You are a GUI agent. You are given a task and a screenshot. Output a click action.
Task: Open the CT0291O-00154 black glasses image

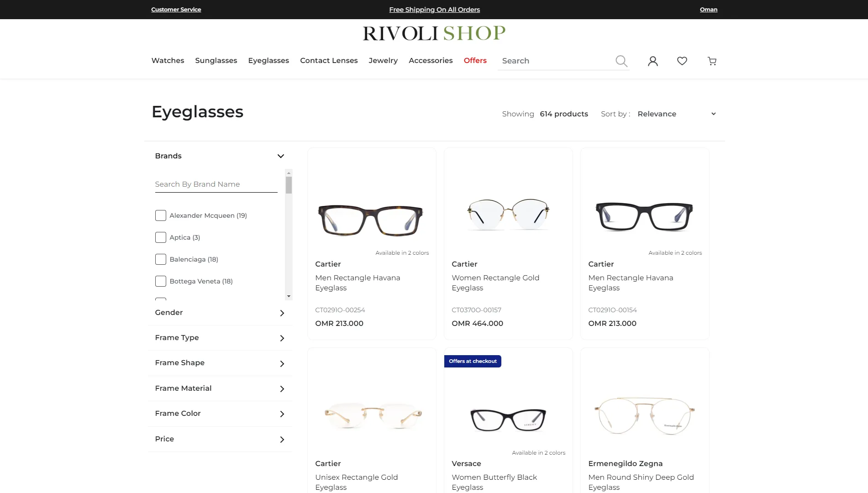click(644, 217)
